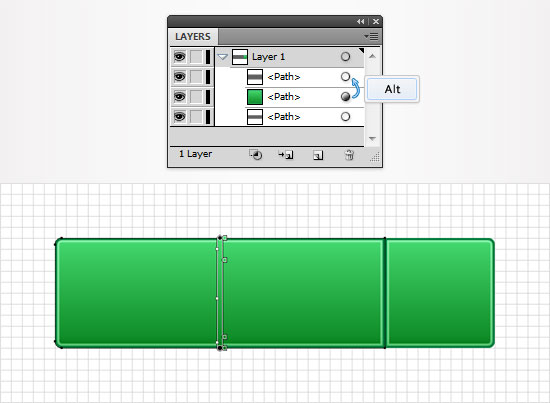Click Delete Selection trash icon
The image size is (550, 403).
coord(349,155)
